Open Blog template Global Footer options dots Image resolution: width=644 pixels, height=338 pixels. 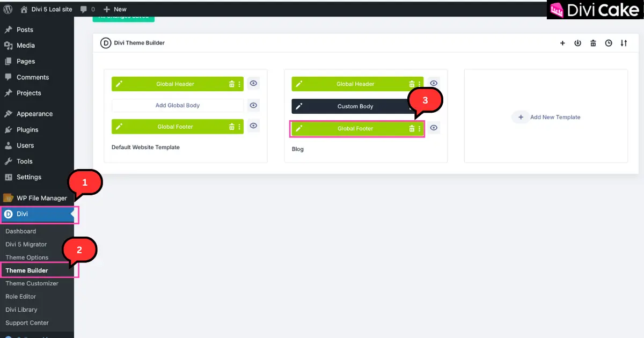tap(420, 129)
